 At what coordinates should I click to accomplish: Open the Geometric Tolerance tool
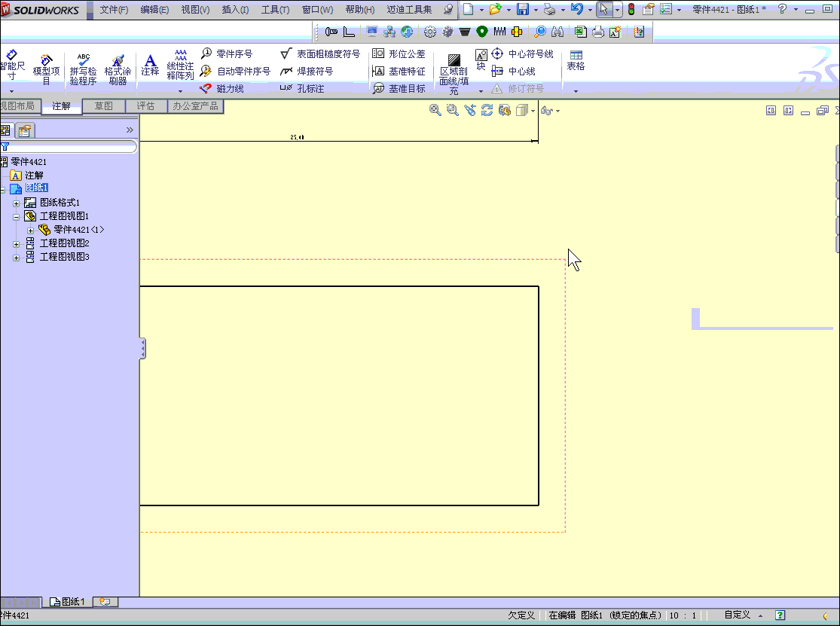399,53
